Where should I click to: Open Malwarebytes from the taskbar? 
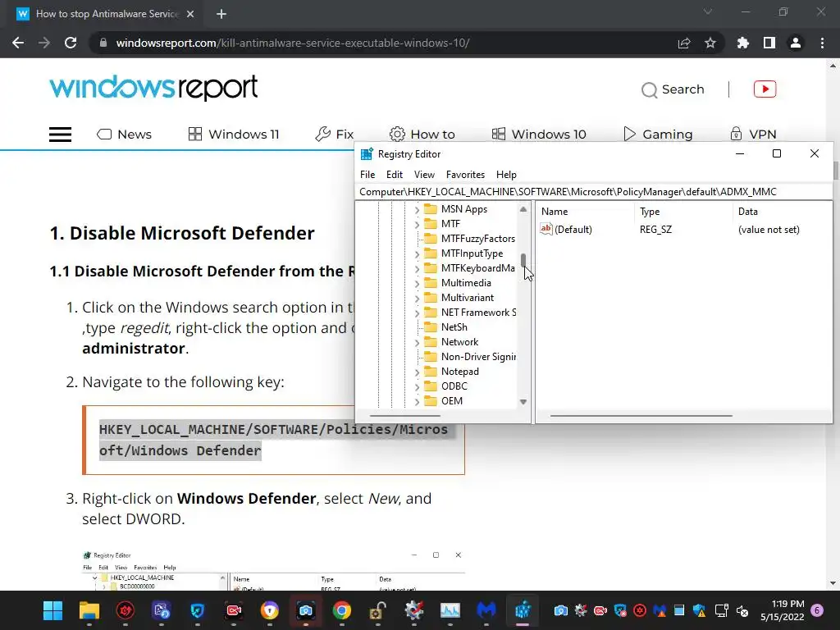click(x=486, y=610)
